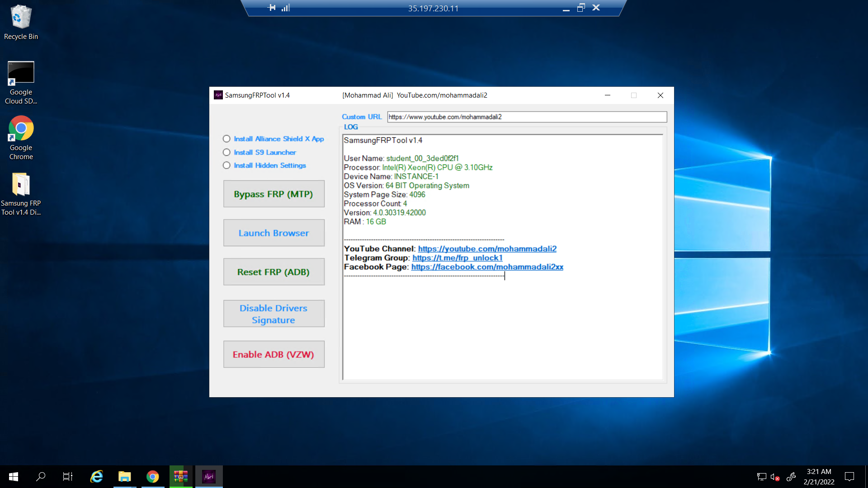Click the Google Chrome taskbar icon
The width and height of the screenshot is (868, 488).
click(153, 476)
